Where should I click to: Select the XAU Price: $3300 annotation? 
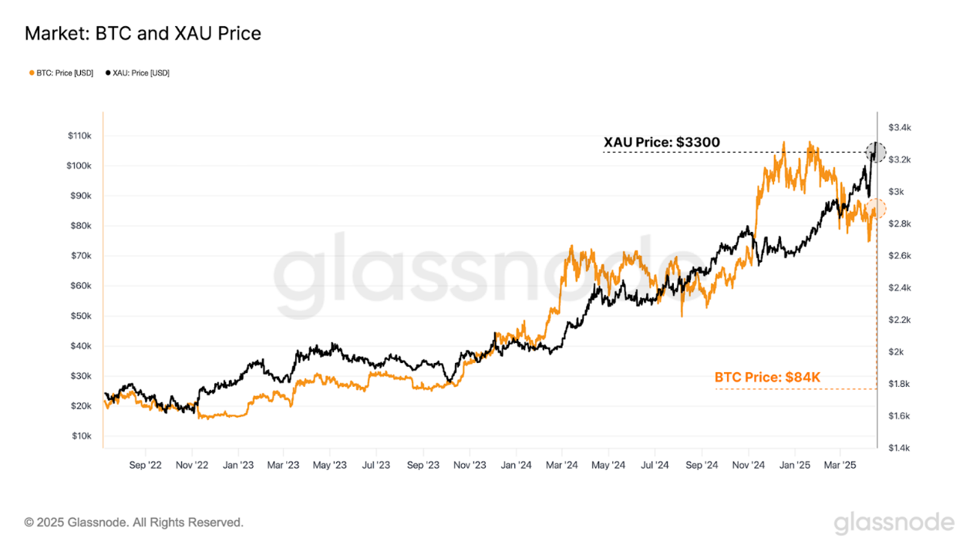point(662,142)
